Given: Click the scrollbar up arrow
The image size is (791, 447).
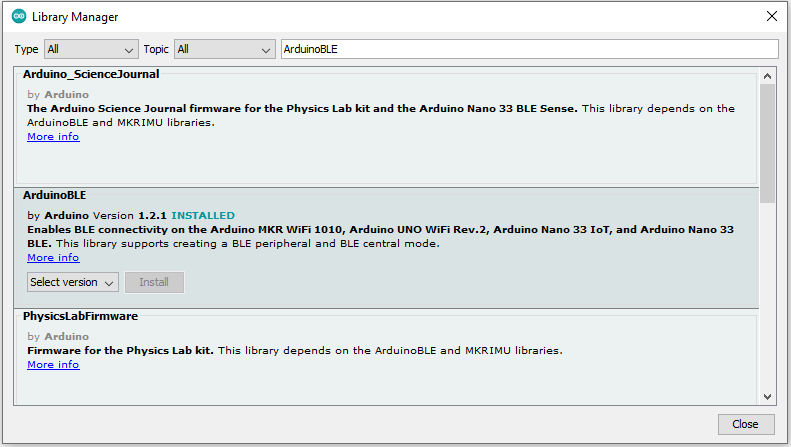Looking at the screenshot, I should pyautogui.click(x=767, y=76).
